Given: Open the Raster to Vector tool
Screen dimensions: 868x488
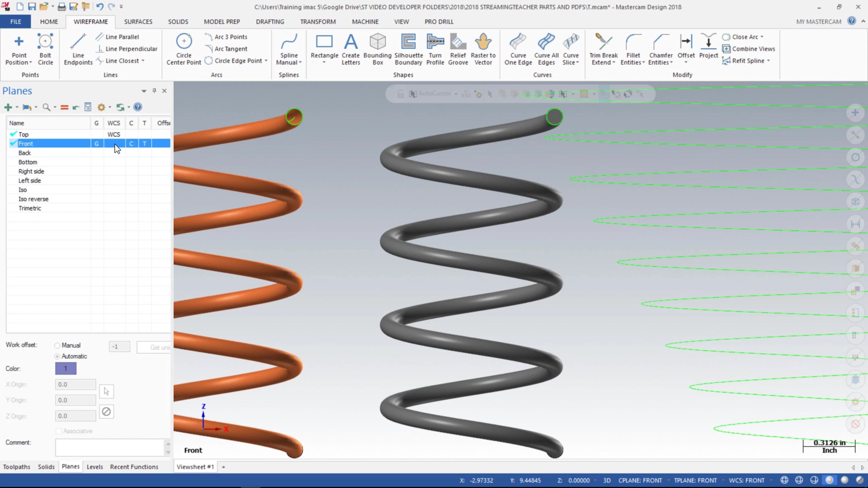Looking at the screenshot, I should tap(483, 49).
